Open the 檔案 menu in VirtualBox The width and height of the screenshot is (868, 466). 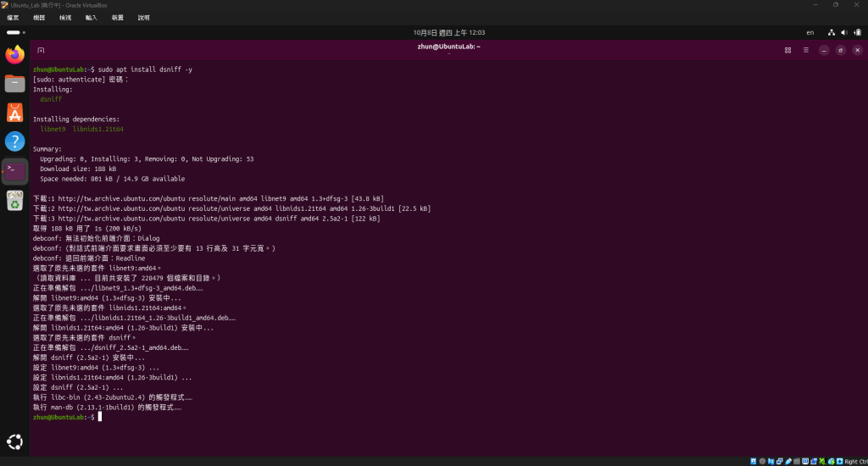coord(13,18)
